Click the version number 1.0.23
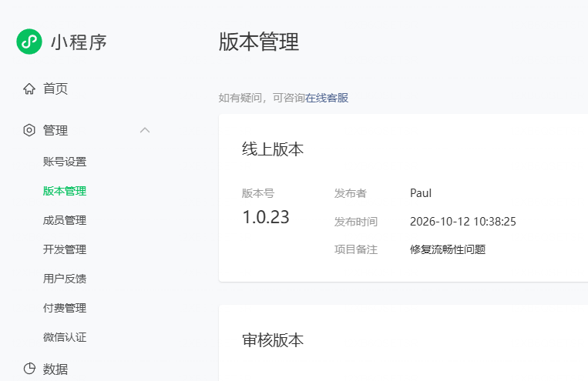Screen dimensions: 588x381 point(266,217)
